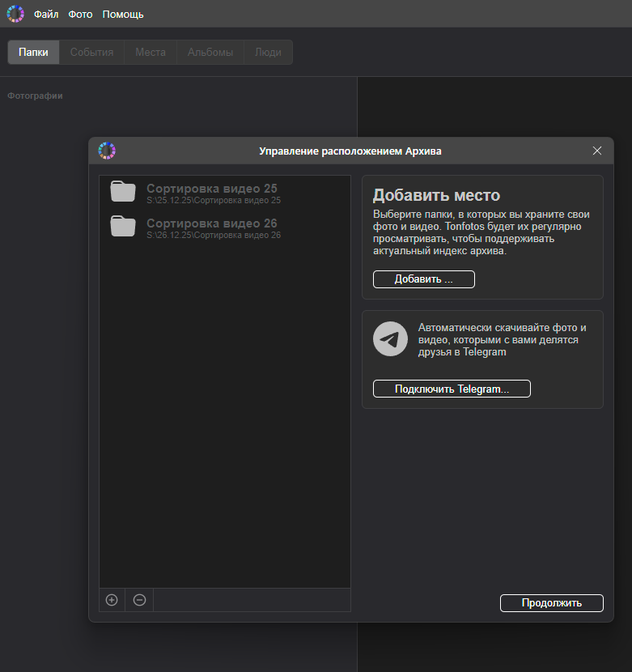
Task: Go to the Альбомы tab
Action: (210, 52)
